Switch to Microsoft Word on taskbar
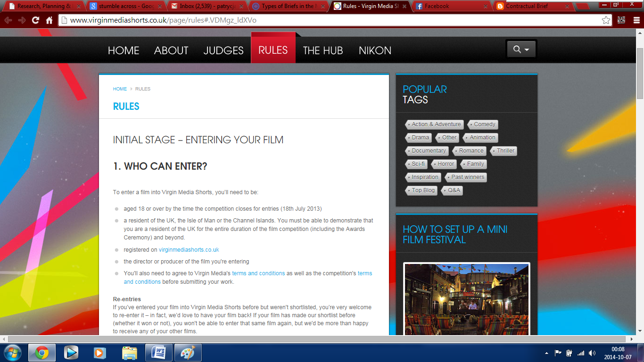The image size is (644, 362). coord(159,353)
